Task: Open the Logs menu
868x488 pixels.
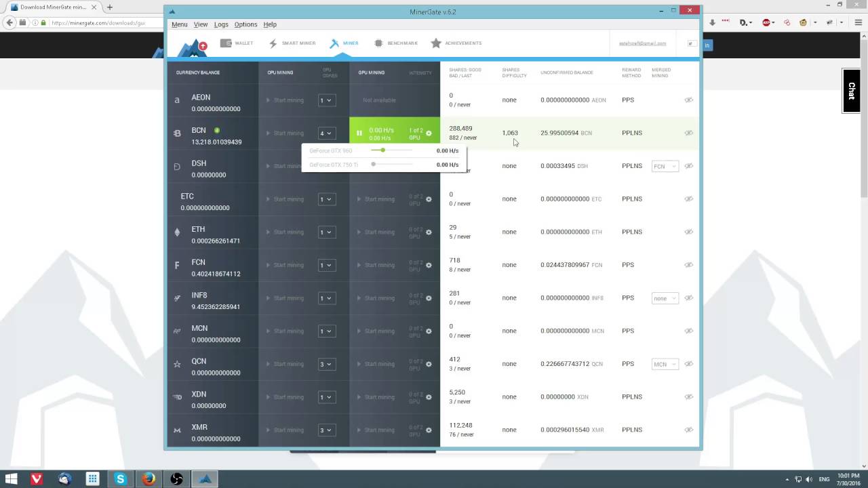Action: pyautogui.click(x=221, y=24)
